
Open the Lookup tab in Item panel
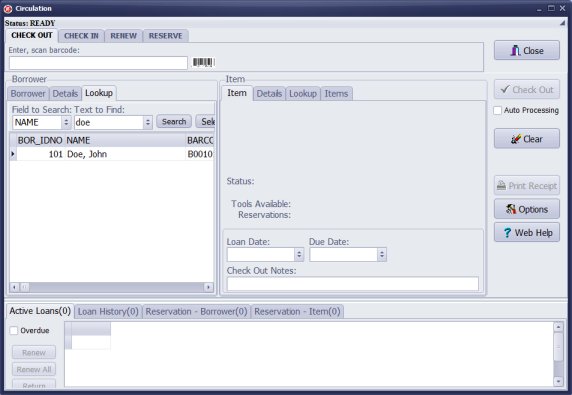coord(303,94)
